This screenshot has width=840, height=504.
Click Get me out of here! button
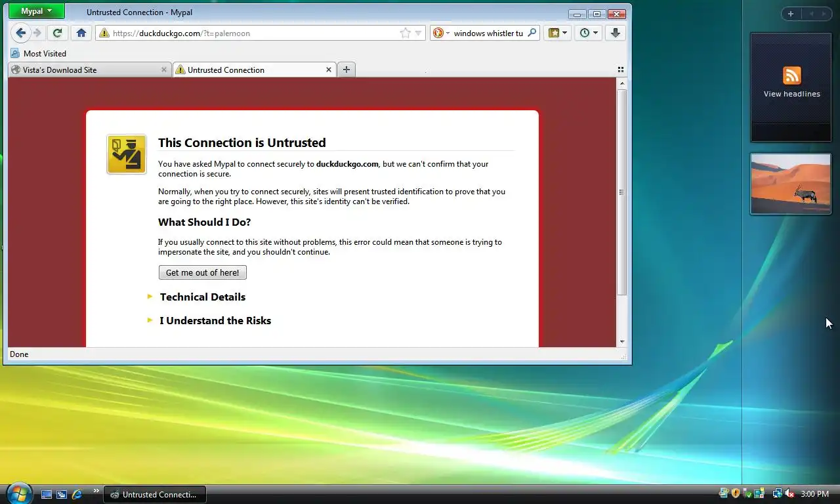point(203,272)
